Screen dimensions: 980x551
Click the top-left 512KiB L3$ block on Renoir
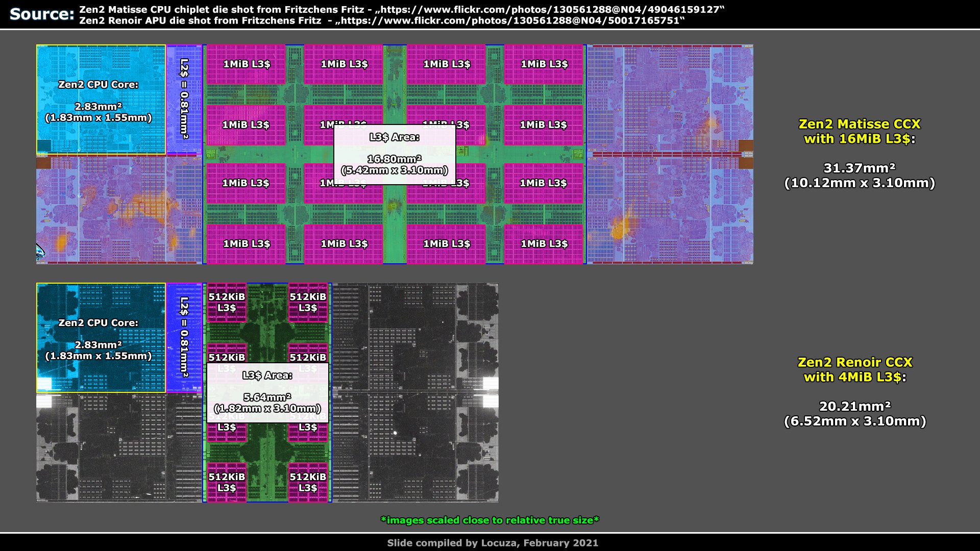pyautogui.click(x=227, y=303)
